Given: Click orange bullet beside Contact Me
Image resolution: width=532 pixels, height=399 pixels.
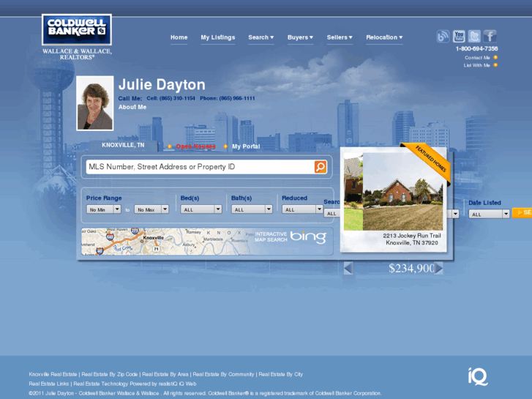Looking at the screenshot, I should tap(495, 57).
